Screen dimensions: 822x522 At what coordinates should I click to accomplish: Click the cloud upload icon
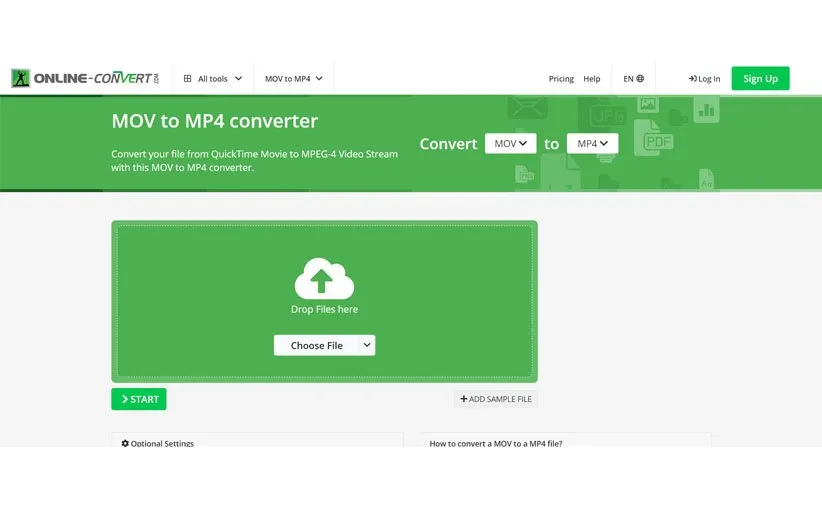tap(324, 279)
